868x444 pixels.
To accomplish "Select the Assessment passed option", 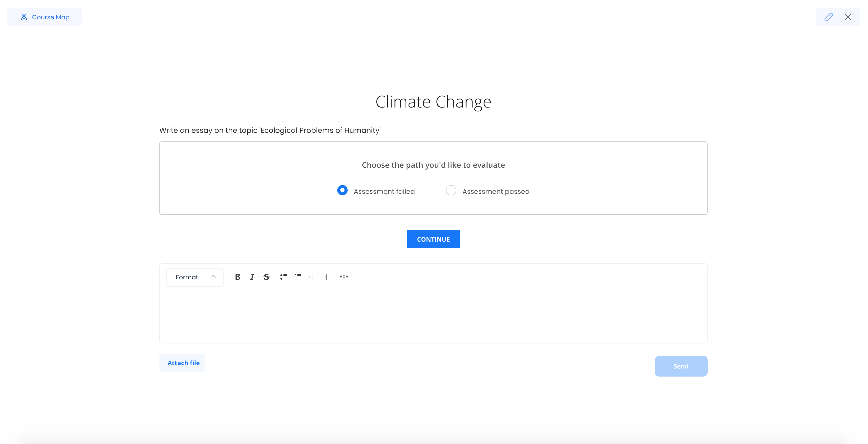I will pos(451,190).
